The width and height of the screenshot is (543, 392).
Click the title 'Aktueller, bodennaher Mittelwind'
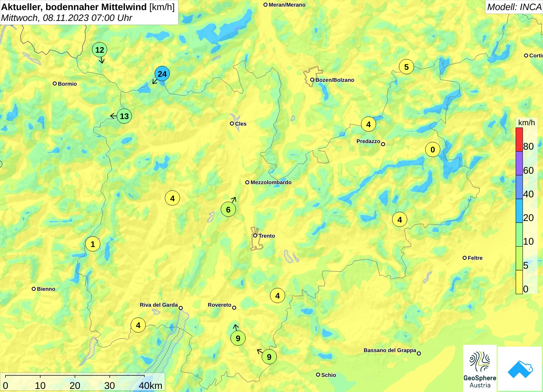coord(74,7)
